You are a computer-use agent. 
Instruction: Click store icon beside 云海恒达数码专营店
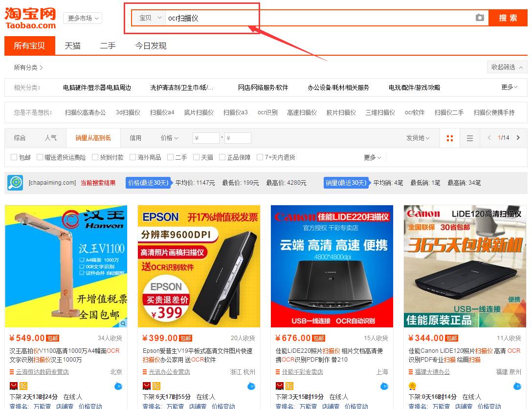(x=12, y=372)
